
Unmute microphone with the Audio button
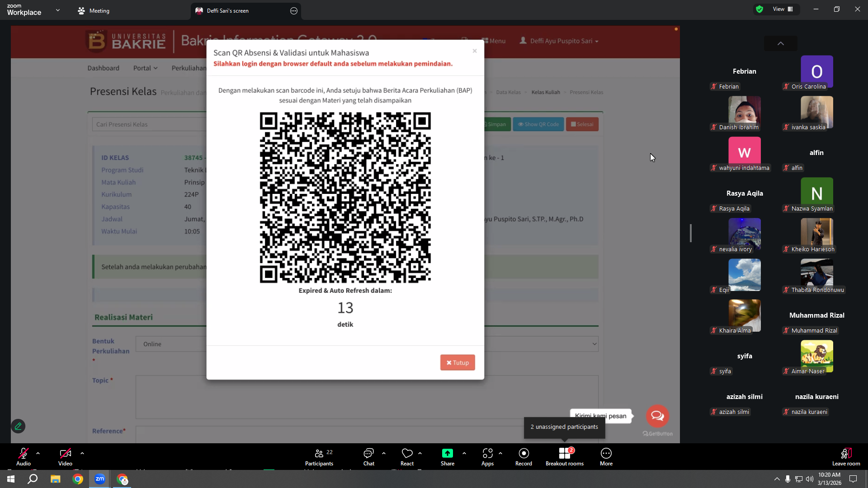[x=24, y=456]
